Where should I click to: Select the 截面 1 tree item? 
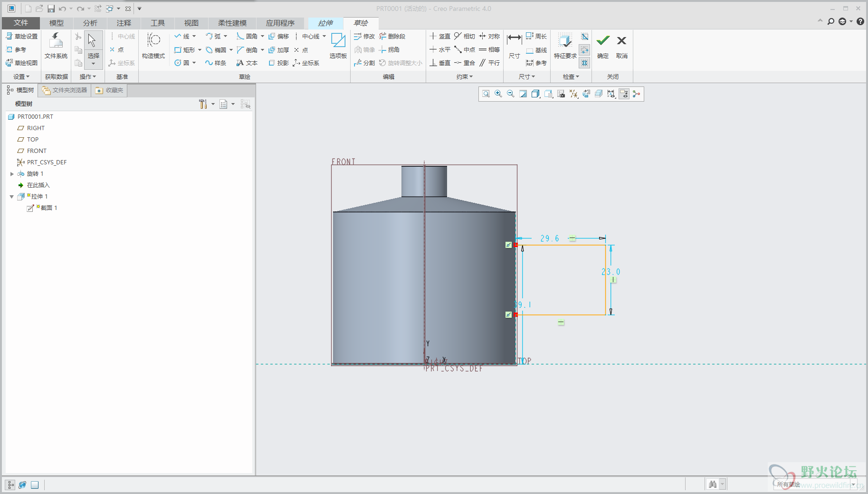[x=42, y=208]
